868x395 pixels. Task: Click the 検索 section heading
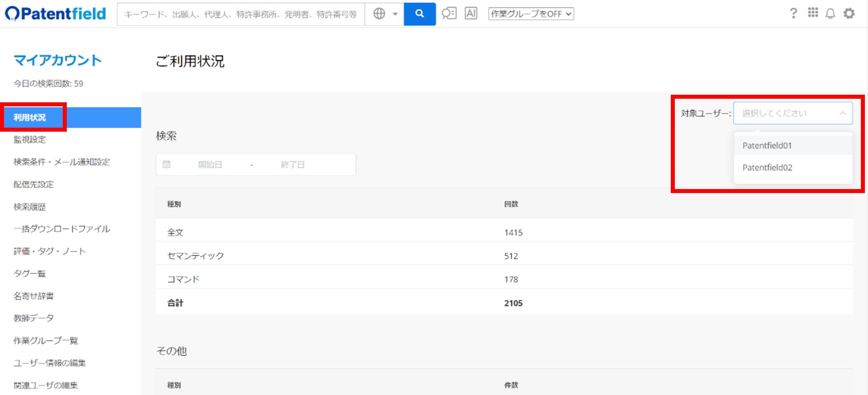click(166, 136)
